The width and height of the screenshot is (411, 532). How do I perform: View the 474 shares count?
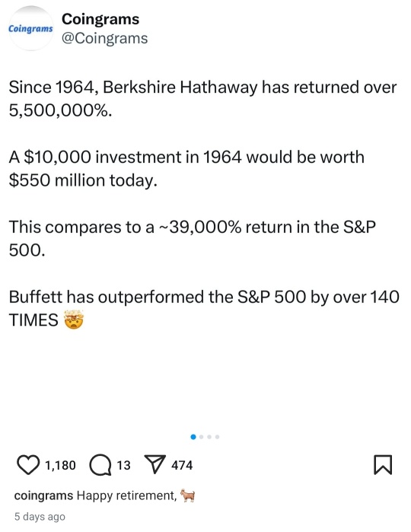pos(182,465)
